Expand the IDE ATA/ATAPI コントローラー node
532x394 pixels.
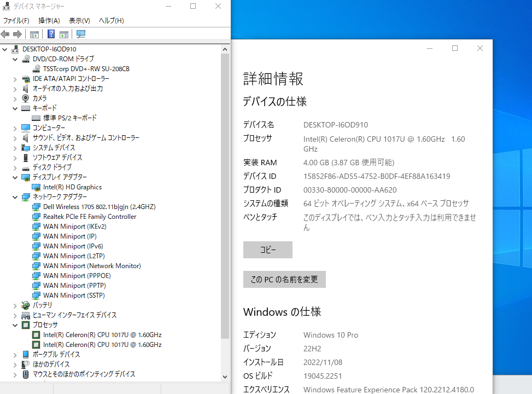coord(15,79)
